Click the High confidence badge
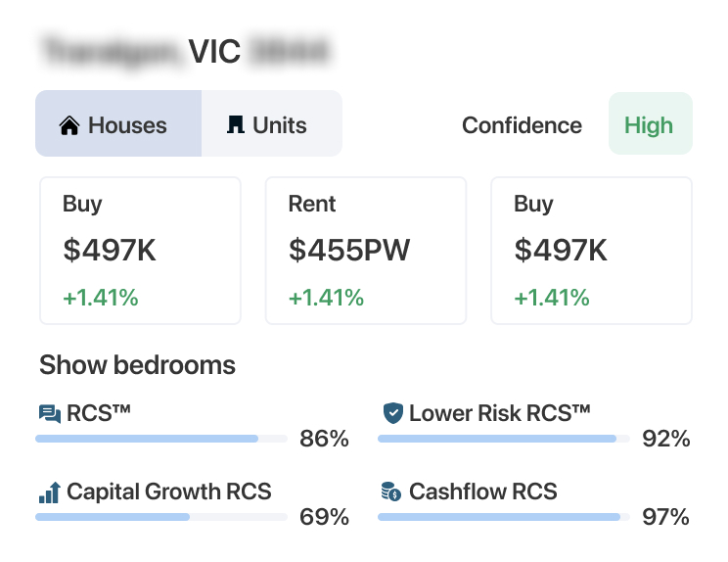 click(650, 124)
